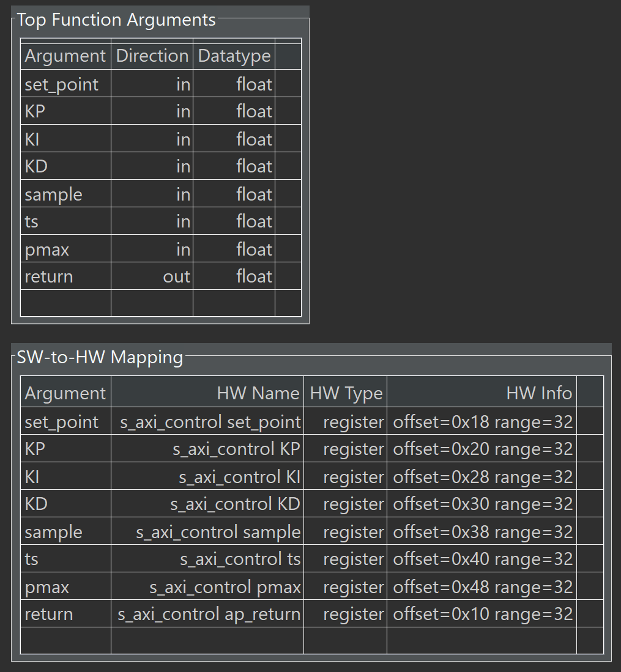Select the sample argument in the top table
Screen dimensions: 621x672
pos(53,194)
